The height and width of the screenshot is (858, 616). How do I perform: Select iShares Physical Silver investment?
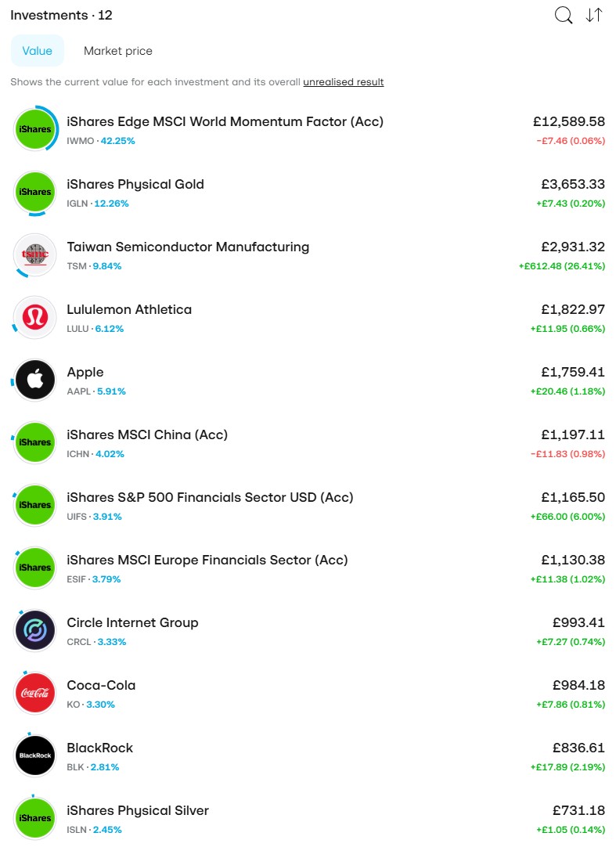[308, 819]
